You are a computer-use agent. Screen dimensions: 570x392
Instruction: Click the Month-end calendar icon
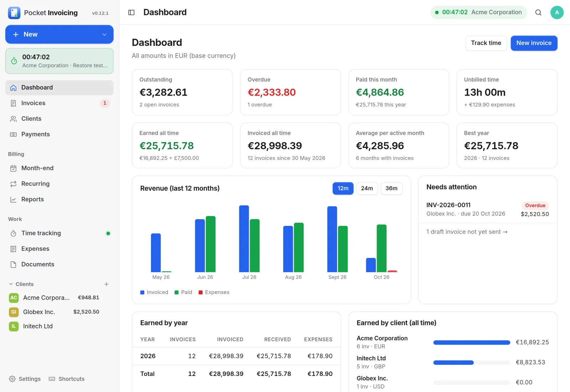[14, 168]
